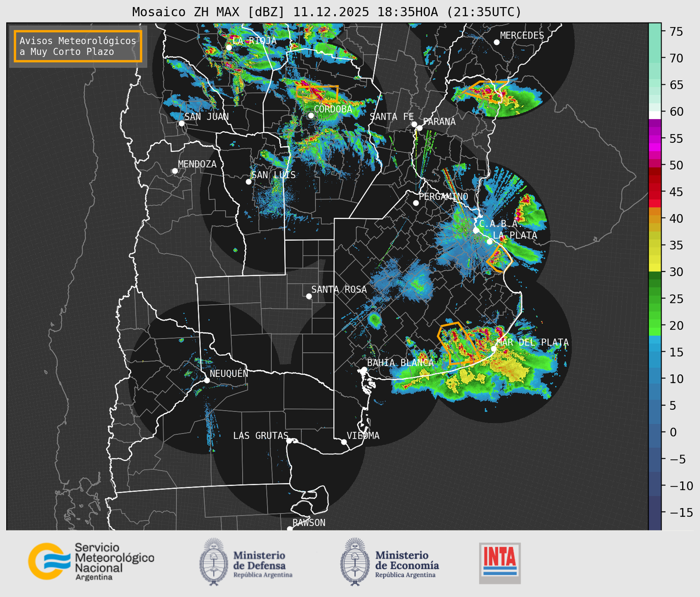700x597 pixels.
Task: Select the BAHÍA BLANCA city label
Action: pos(400,363)
